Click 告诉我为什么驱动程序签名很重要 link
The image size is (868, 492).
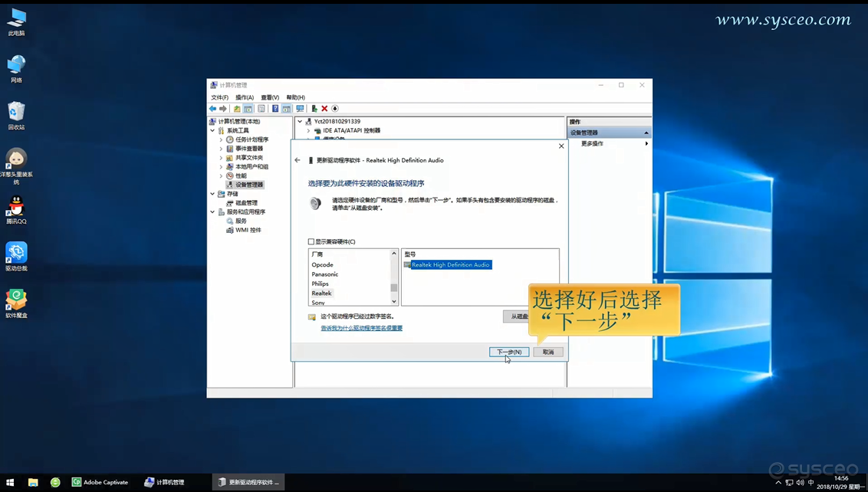click(361, 328)
